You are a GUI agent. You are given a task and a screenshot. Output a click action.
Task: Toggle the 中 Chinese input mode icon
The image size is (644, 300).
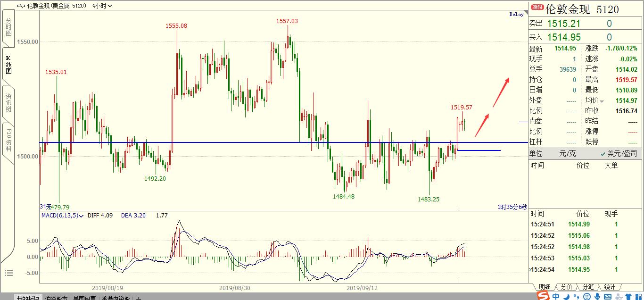click(556, 296)
